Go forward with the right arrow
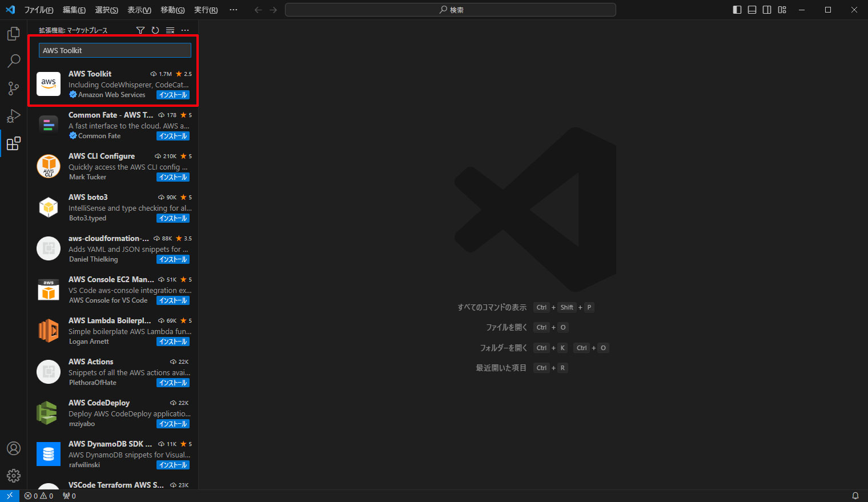This screenshot has width=868, height=502. [x=273, y=10]
